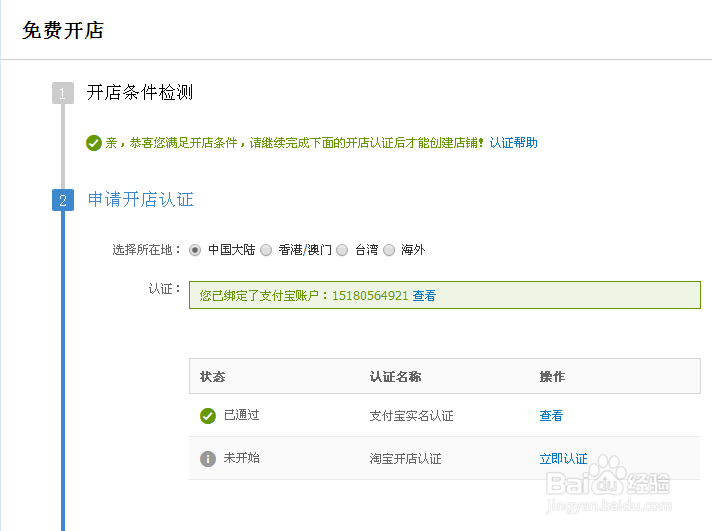Choose the 台湾 location option
The image size is (712, 531).
(x=342, y=250)
